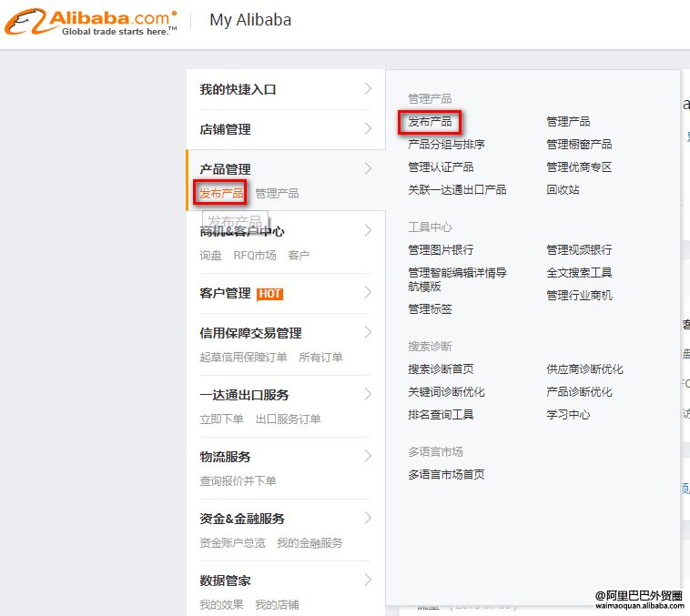Click the Alibaba.com logo
Screen dimensions: 690x616
tap(90, 21)
